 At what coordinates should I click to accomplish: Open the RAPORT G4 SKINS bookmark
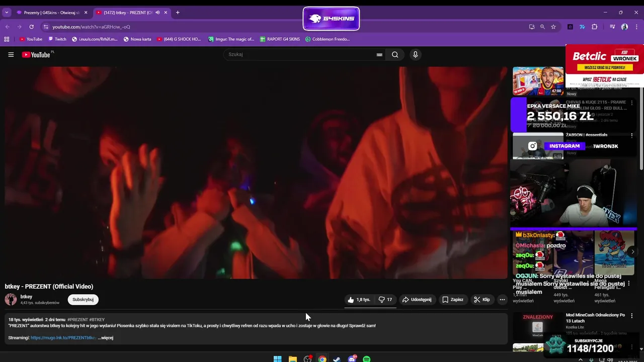click(x=280, y=39)
